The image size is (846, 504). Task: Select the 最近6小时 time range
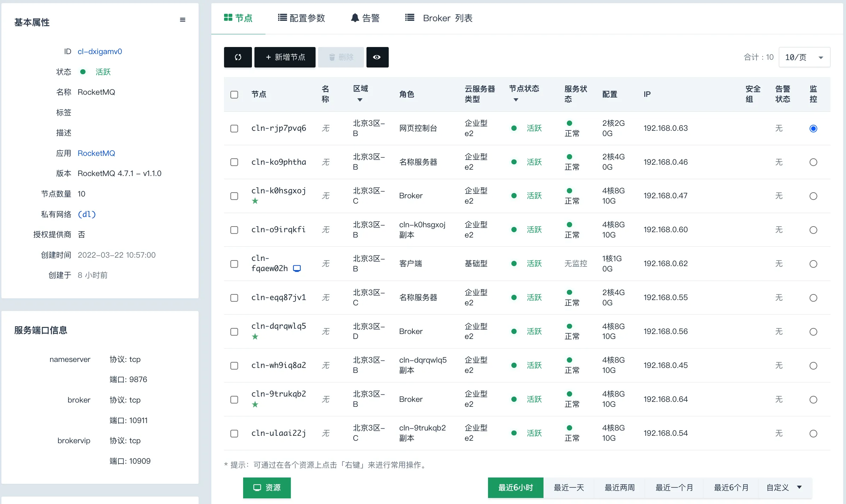coord(516,488)
